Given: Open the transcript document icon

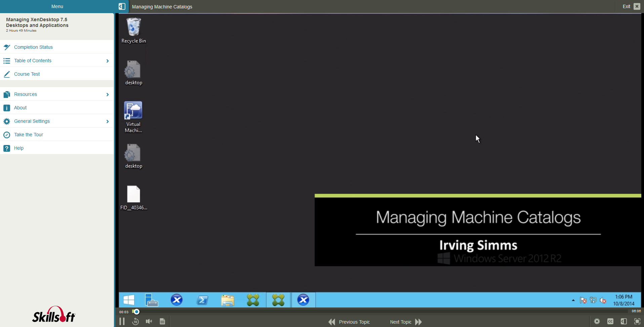Looking at the screenshot, I should tap(162, 321).
